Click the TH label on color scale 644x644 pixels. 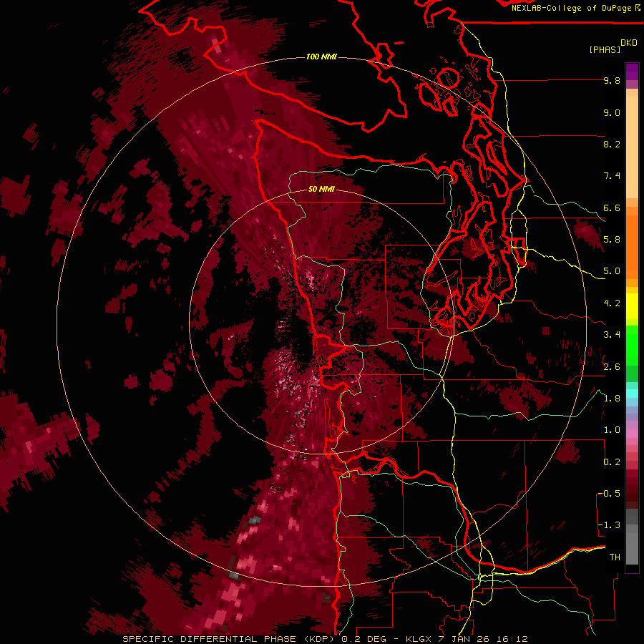point(615,557)
